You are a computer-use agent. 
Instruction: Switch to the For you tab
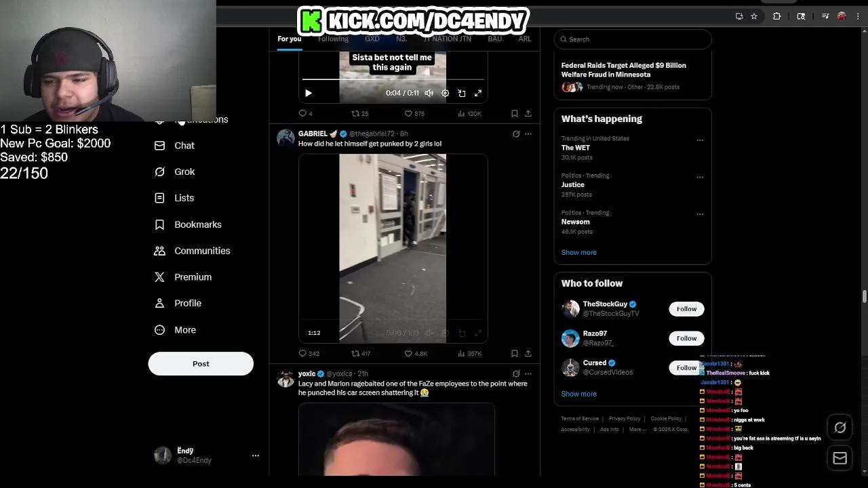[290, 39]
